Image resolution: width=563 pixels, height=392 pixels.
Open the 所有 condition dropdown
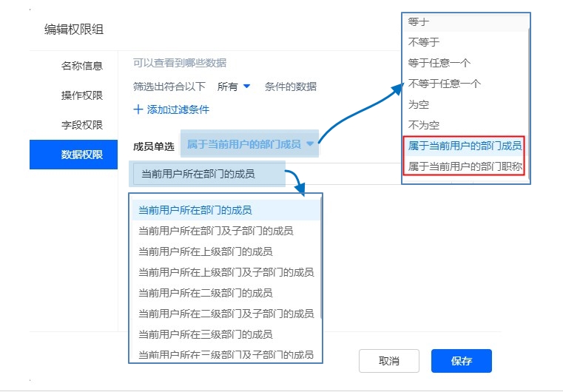235,87
